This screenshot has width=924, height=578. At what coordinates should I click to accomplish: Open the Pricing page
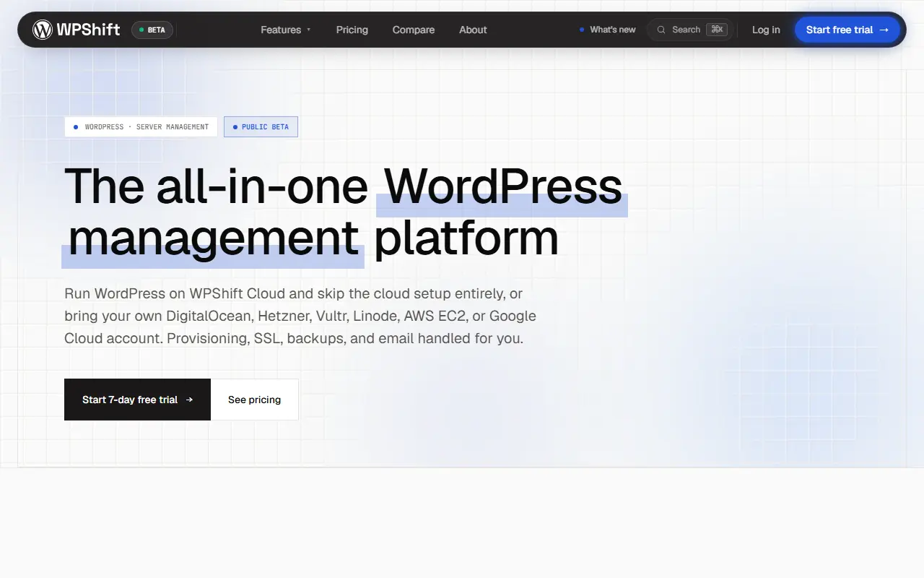(352, 30)
